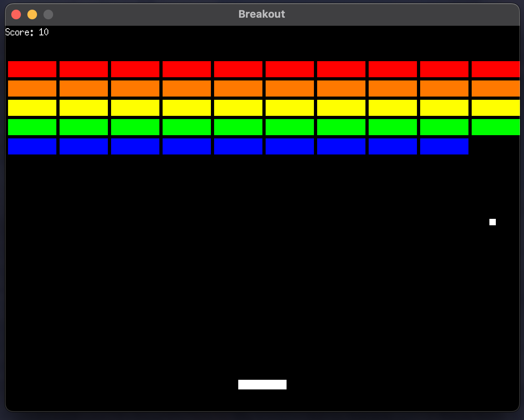Click the ninth red brick from left
This screenshot has height=420, width=524.
pos(444,69)
